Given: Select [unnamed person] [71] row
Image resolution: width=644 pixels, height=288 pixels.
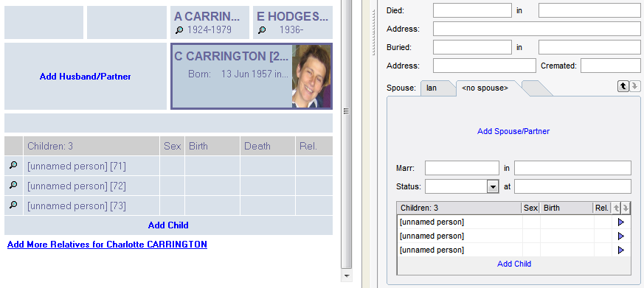Looking at the screenshot, I should coord(168,166).
